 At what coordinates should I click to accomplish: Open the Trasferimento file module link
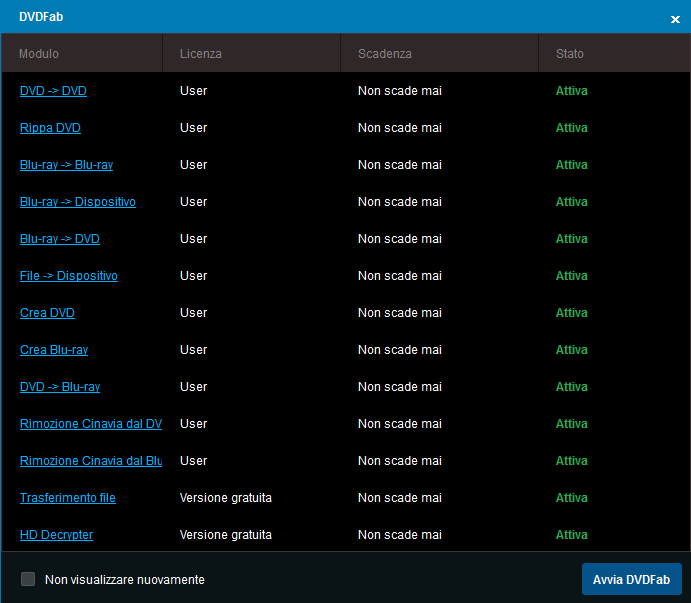click(68, 498)
